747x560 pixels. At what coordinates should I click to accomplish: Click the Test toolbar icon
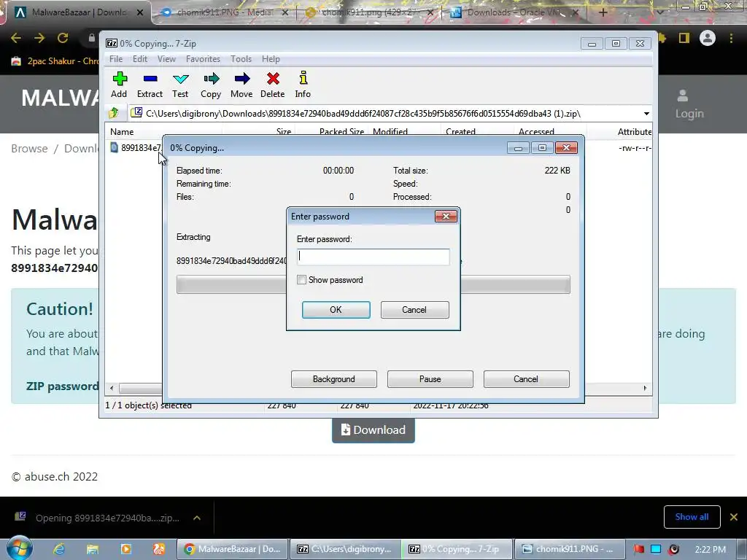(181, 85)
